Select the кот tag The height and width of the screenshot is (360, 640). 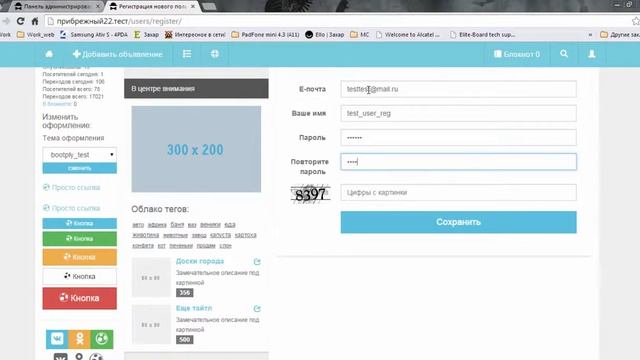coord(162,246)
